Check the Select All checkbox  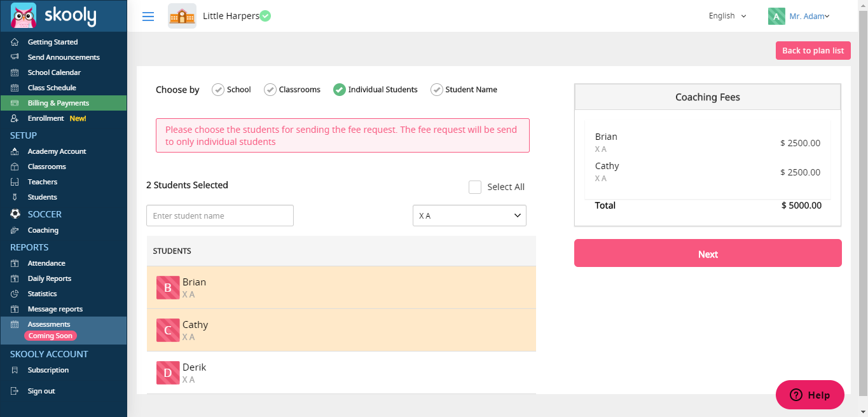(475, 187)
